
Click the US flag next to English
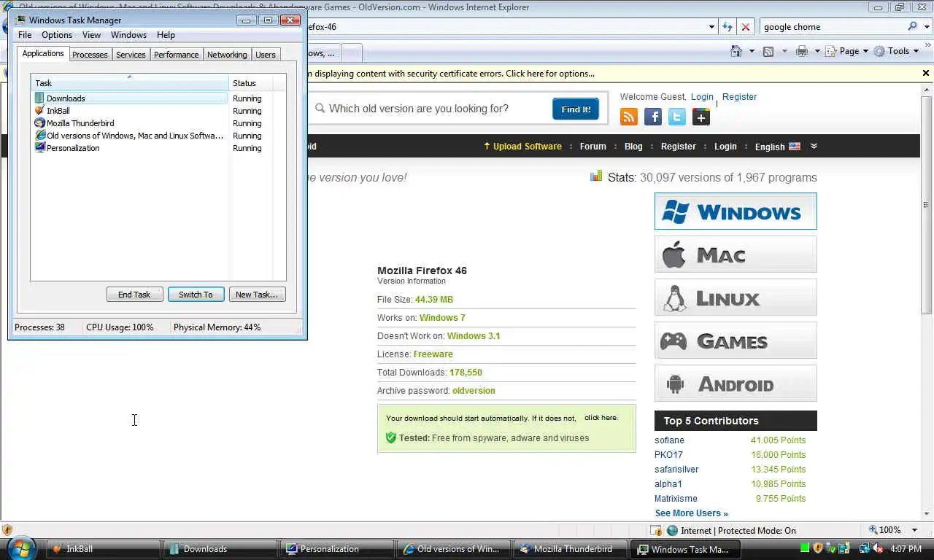coord(795,146)
